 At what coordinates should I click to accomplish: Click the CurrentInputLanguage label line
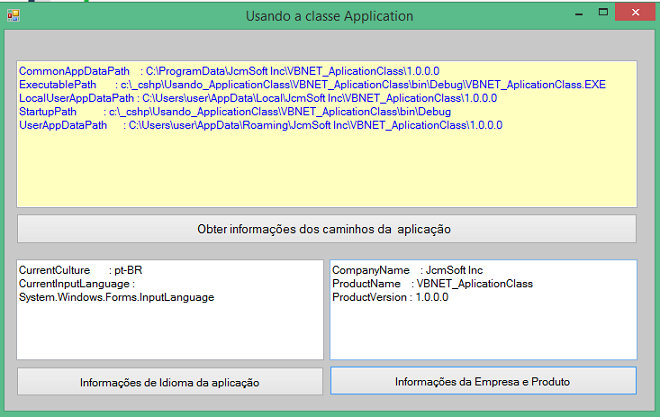tap(77, 284)
